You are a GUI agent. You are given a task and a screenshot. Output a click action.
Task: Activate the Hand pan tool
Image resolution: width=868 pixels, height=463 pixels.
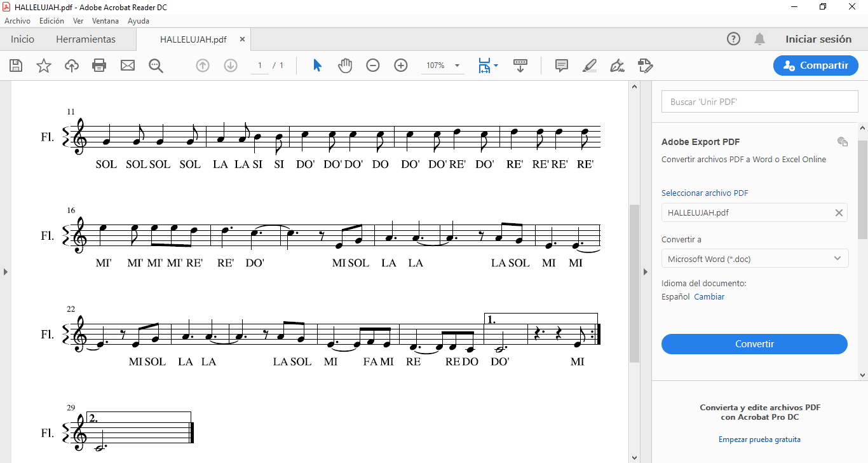click(345, 66)
